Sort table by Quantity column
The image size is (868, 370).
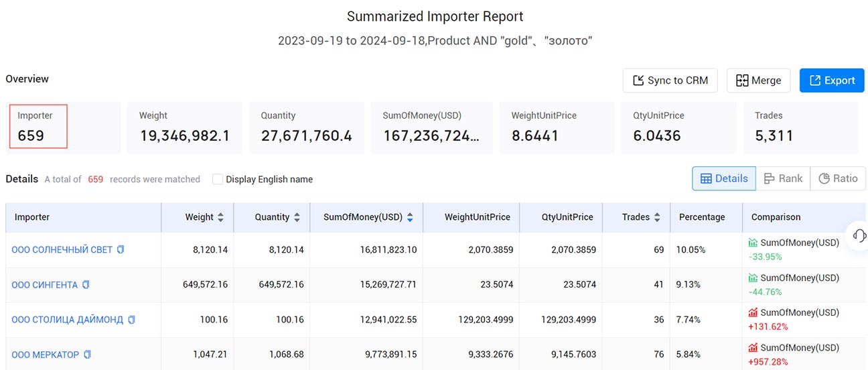coord(297,217)
